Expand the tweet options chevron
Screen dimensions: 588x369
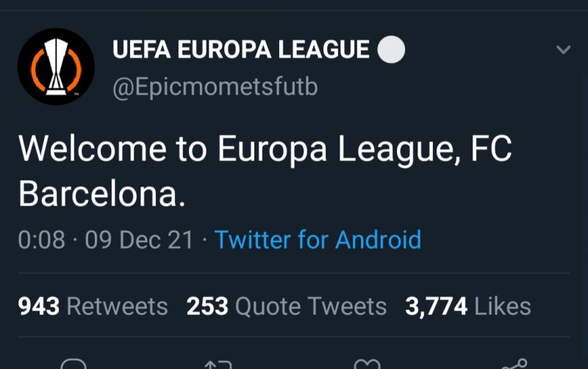click(x=564, y=50)
